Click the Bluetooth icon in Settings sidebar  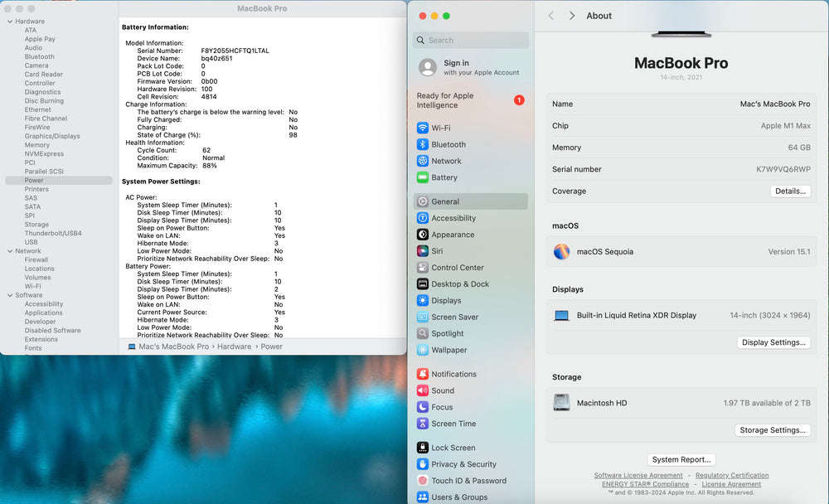423,144
